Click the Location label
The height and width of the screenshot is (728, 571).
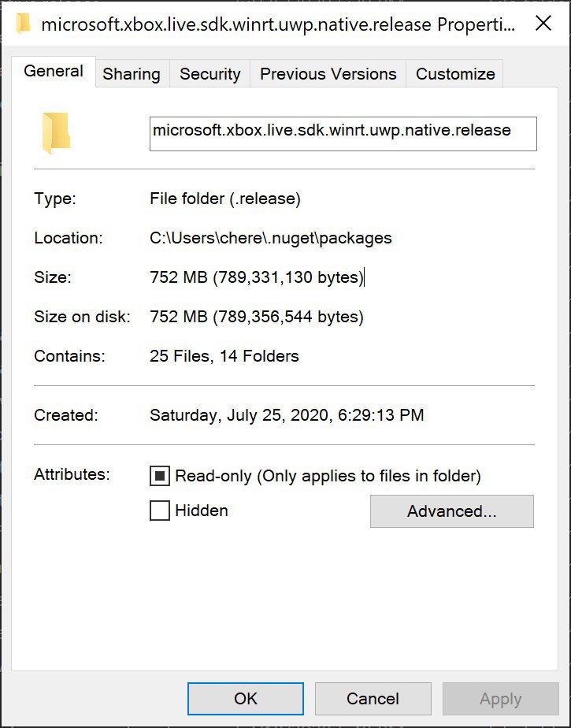[69, 238]
